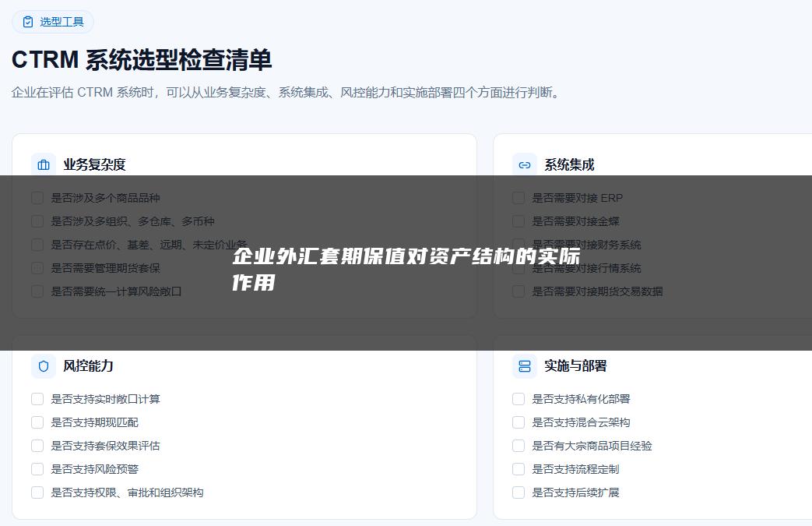The height and width of the screenshot is (526, 812).
Task: Check 是否支持后续扩展
Action: (x=518, y=492)
